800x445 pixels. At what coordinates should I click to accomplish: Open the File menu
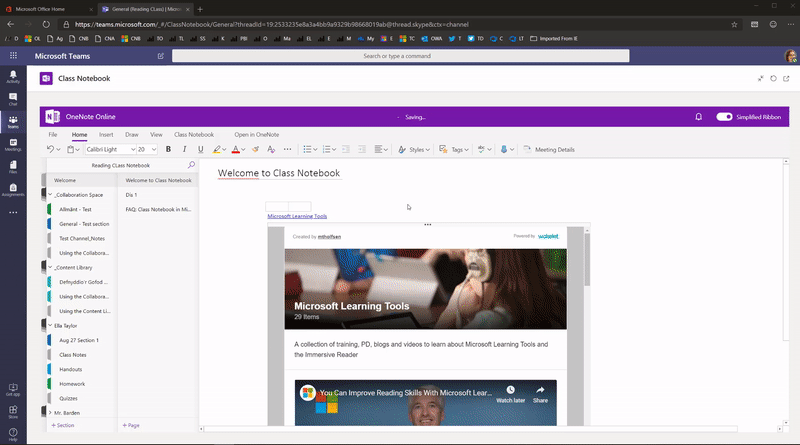53,135
